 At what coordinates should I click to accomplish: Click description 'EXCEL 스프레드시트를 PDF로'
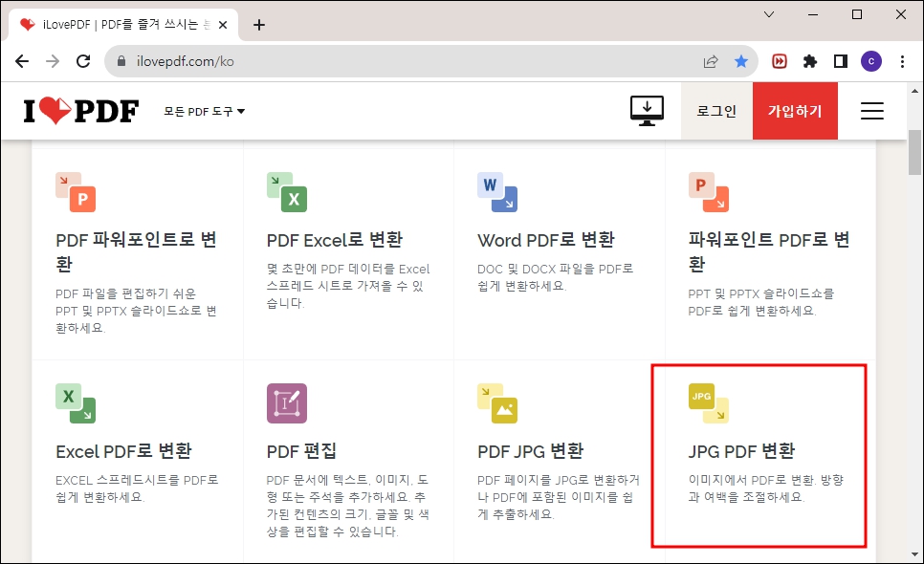[137, 481]
